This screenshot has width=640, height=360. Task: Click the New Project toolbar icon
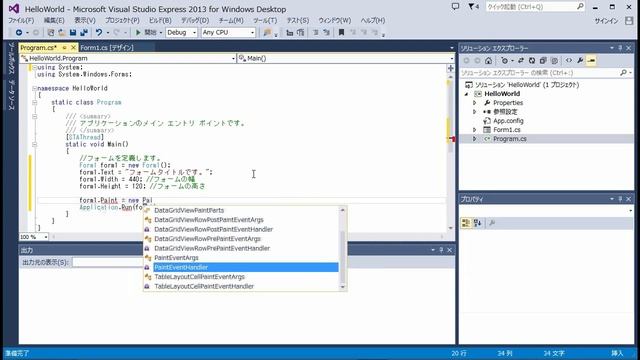(x=51, y=32)
